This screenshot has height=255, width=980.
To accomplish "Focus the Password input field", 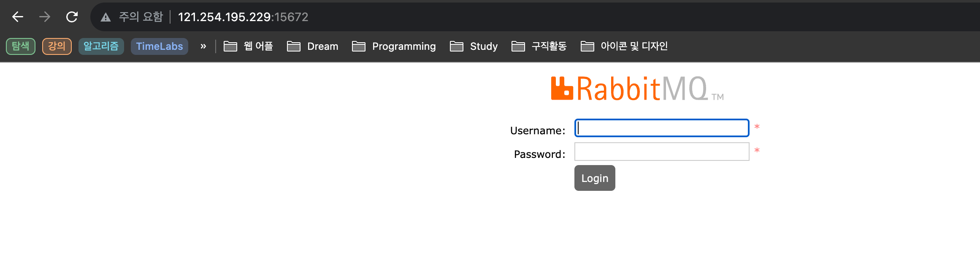I will [662, 152].
